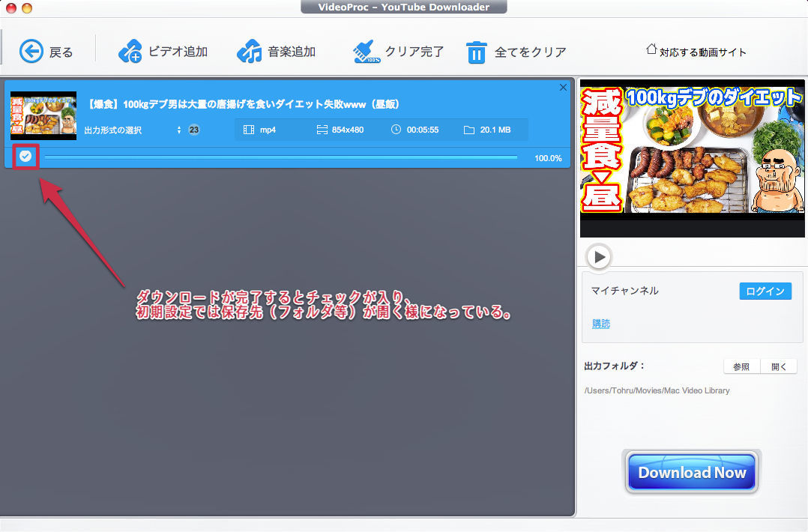Image resolution: width=808 pixels, height=532 pixels.
Task: Click the ビデオ追加 add video icon
Action: click(x=130, y=52)
